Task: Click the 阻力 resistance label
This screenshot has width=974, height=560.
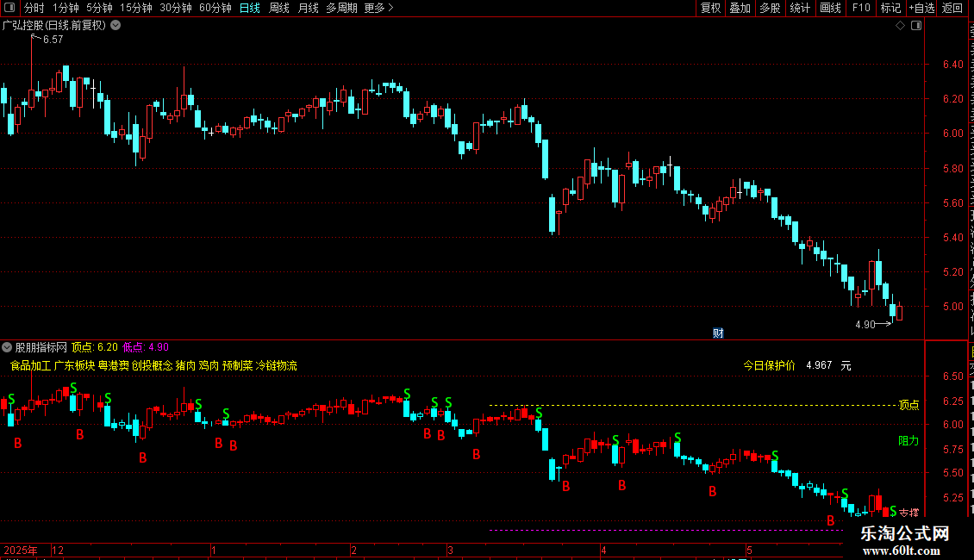Action: 908,441
